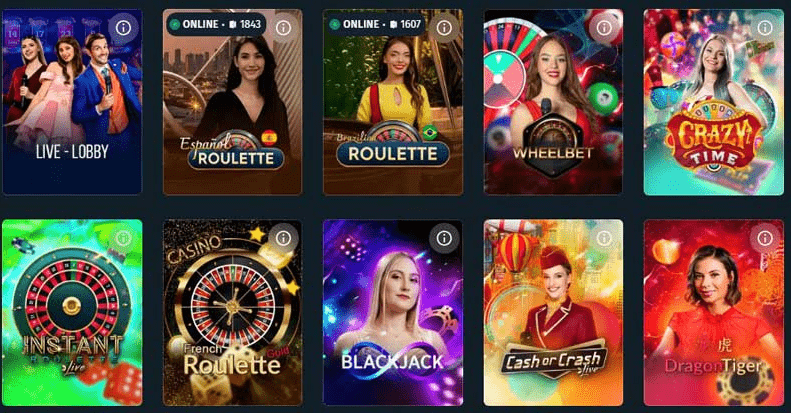The image size is (791, 413).
Task: Select the Wheelbet game card
Action: pyautogui.click(x=553, y=102)
